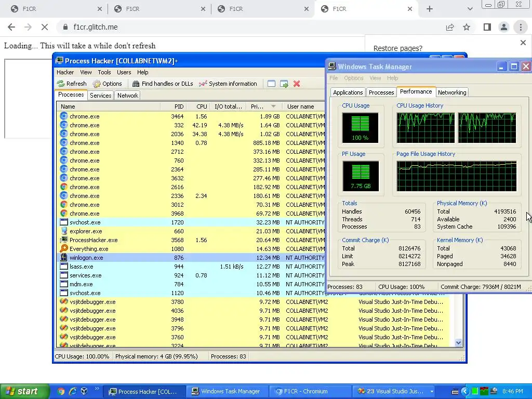
Task: Sort process list by CPU column
Action: [x=198, y=107]
